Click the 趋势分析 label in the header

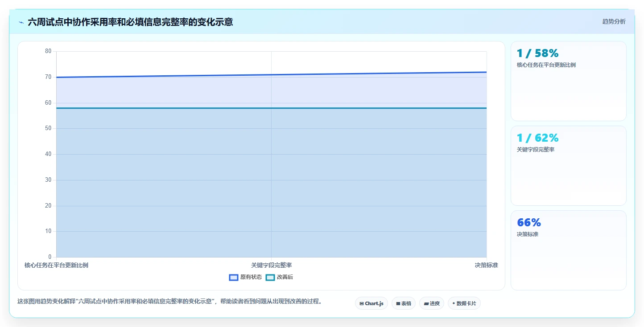click(x=614, y=21)
